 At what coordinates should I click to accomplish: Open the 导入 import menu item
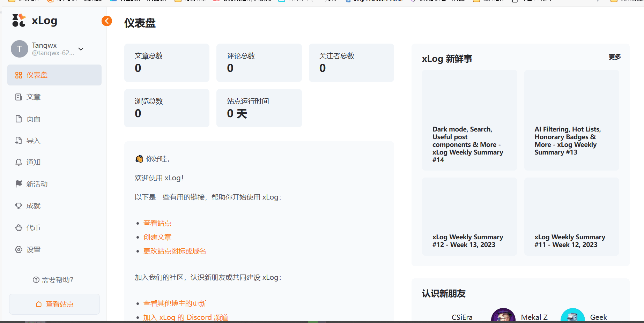(54, 141)
